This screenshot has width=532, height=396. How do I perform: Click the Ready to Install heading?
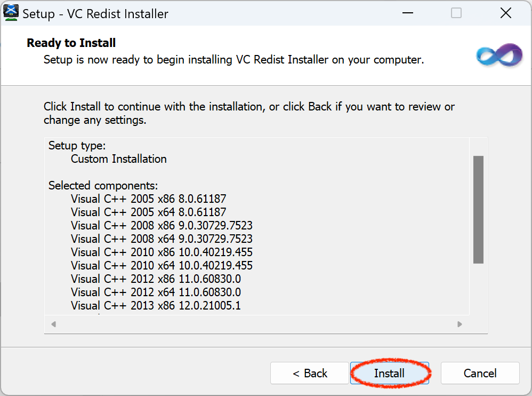coord(71,43)
